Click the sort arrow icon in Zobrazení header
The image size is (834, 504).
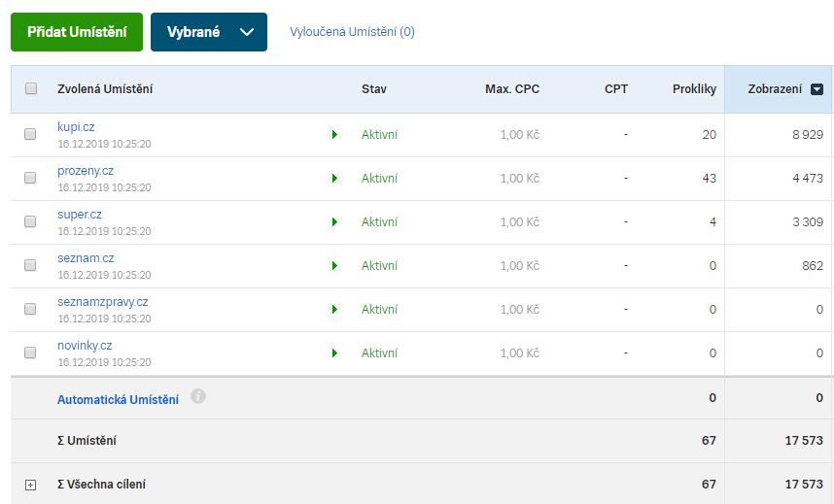coord(817,89)
